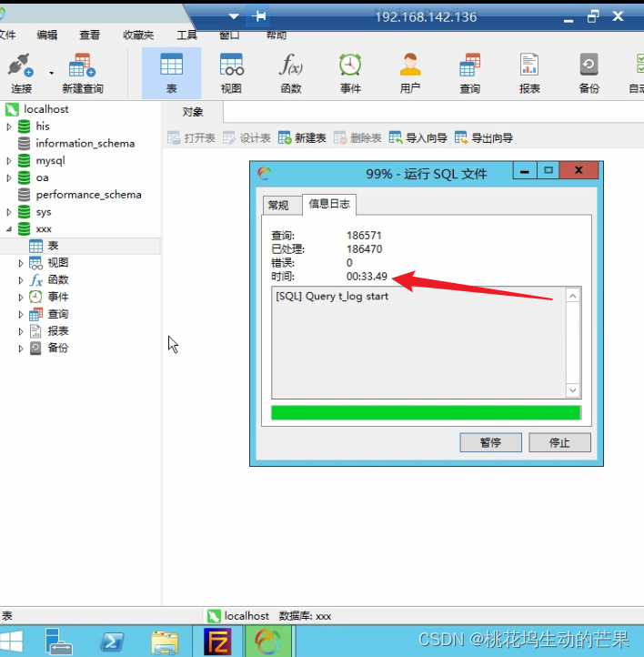Expand the 视图 node under xxx

21,263
